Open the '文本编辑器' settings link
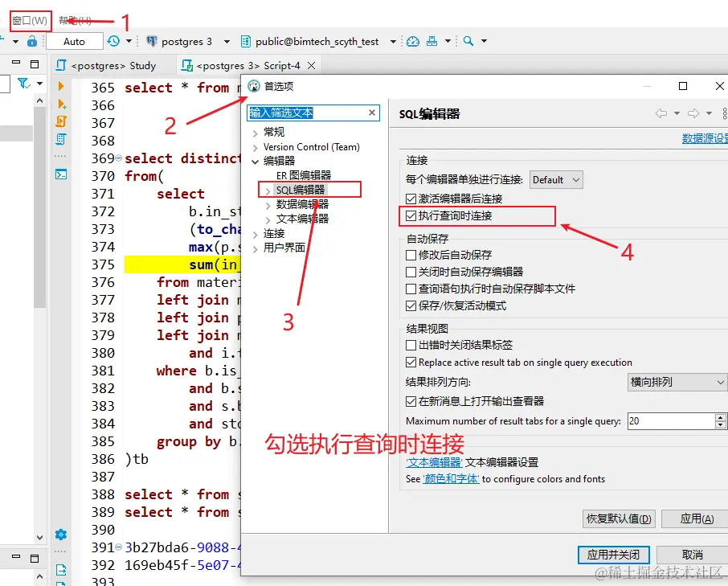This screenshot has height=586, width=728. point(434,462)
